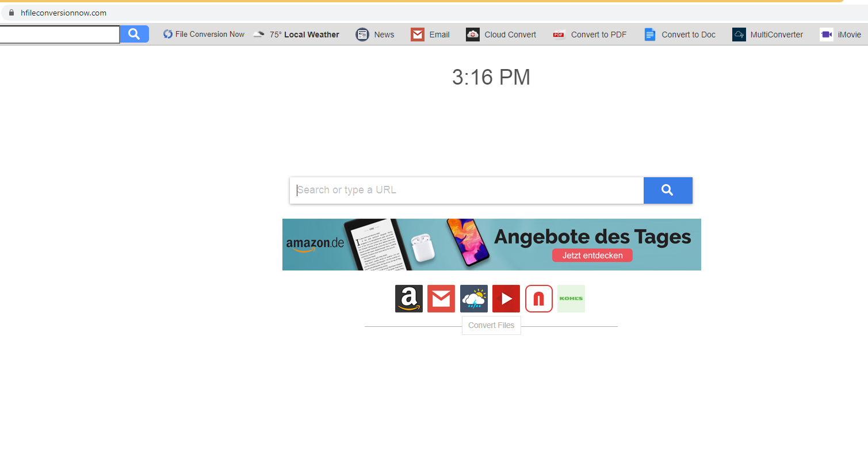Open the red N shortcut tile
The height and width of the screenshot is (450, 868).
[539, 299]
